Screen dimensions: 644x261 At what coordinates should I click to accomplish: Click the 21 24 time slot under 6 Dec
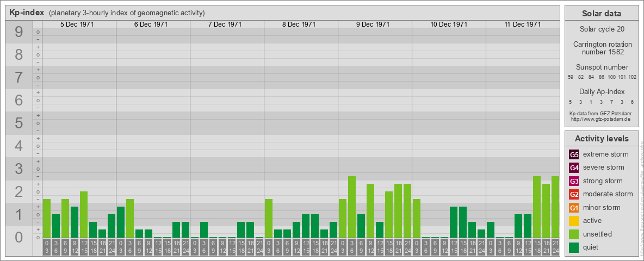(x=185, y=247)
